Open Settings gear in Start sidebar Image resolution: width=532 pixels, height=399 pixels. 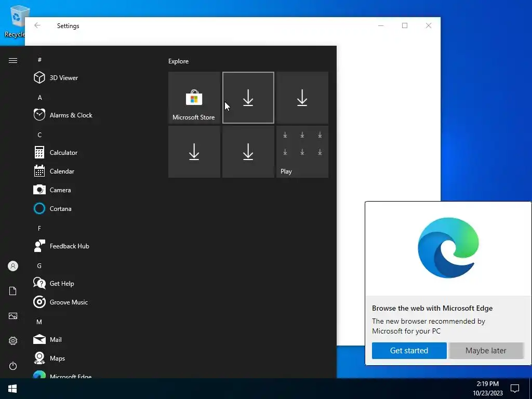13,341
